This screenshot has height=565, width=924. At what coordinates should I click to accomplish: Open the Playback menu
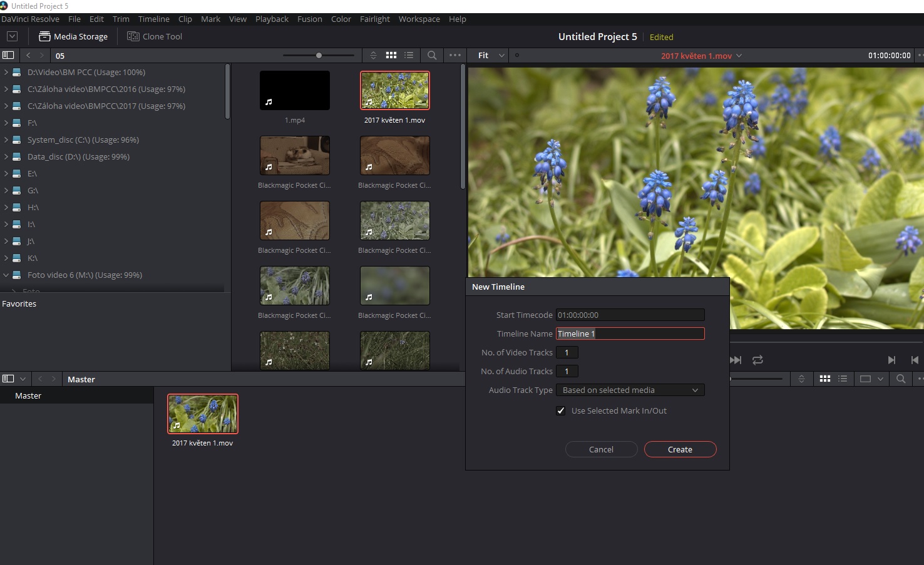[x=272, y=19]
